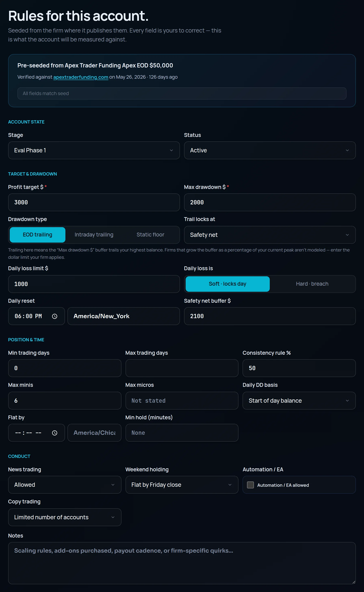
Task: Click the POSITION & TIME section label
Action: pyautogui.click(x=26, y=339)
